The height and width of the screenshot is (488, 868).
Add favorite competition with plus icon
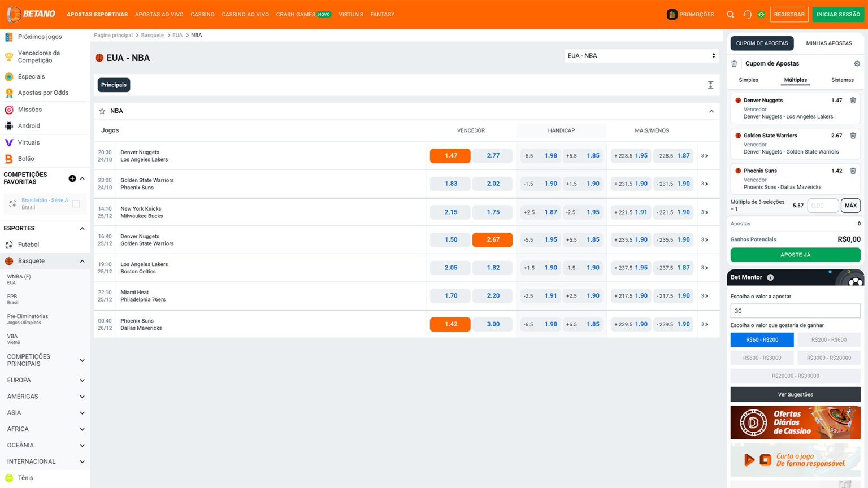click(72, 178)
